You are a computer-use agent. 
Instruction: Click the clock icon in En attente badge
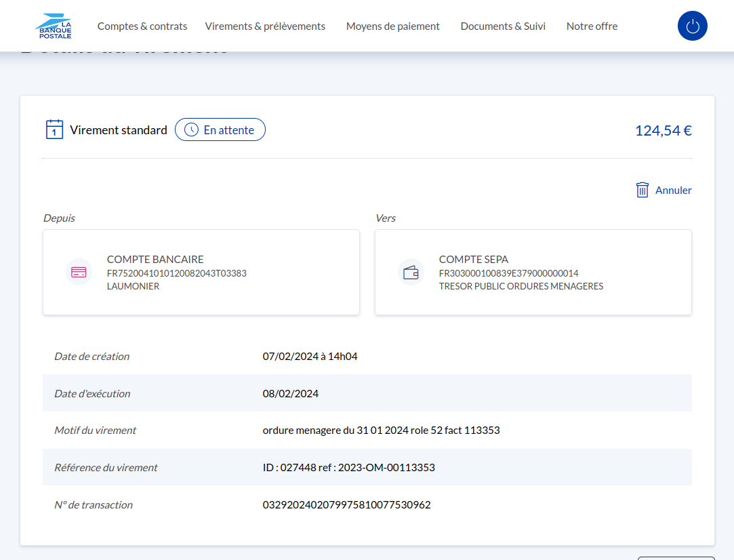[192, 129]
